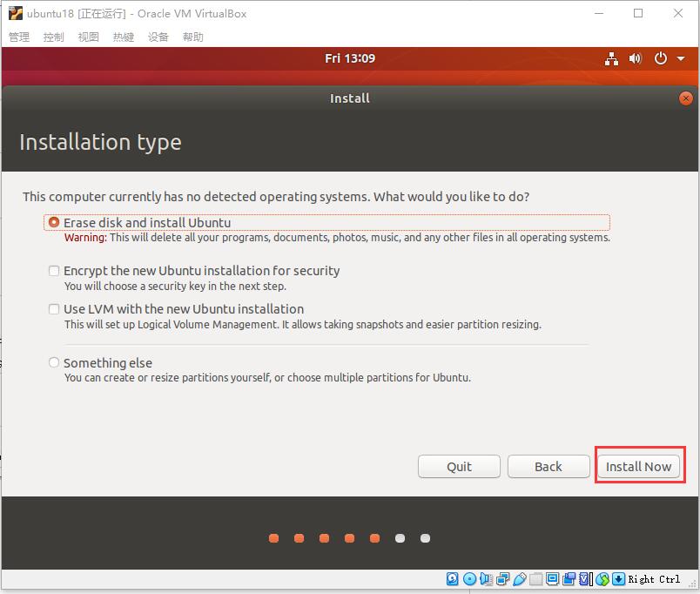This screenshot has height=594, width=700.
Task: Click the mouse integration status icon
Action: (x=602, y=579)
